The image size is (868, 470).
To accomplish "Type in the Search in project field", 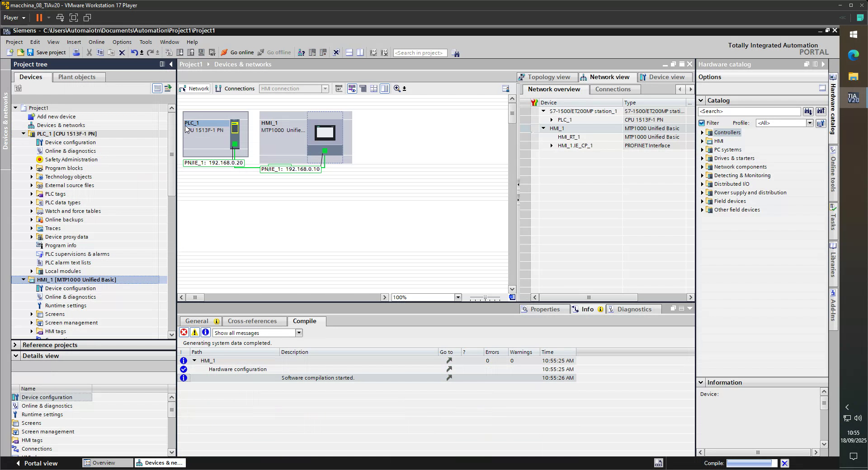I will (x=420, y=52).
